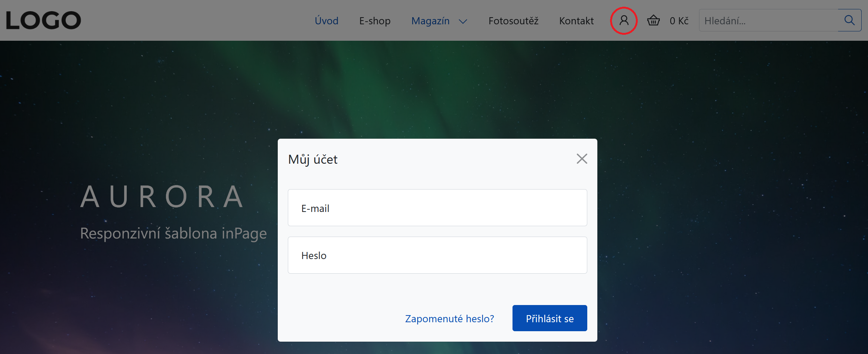
Task: Click the Můj účet dialog title
Action: 313,160
